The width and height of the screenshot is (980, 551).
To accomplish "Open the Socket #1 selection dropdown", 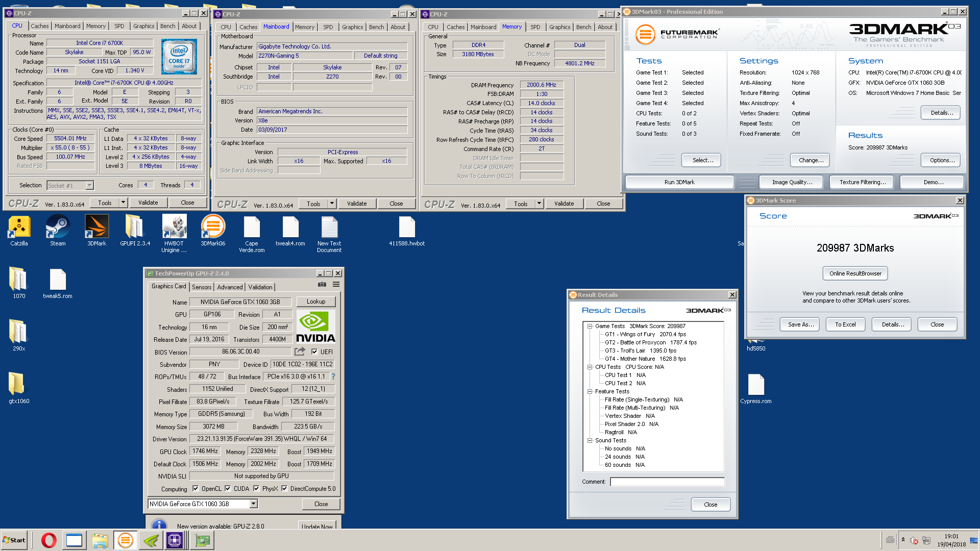I will tap(70, 186).
